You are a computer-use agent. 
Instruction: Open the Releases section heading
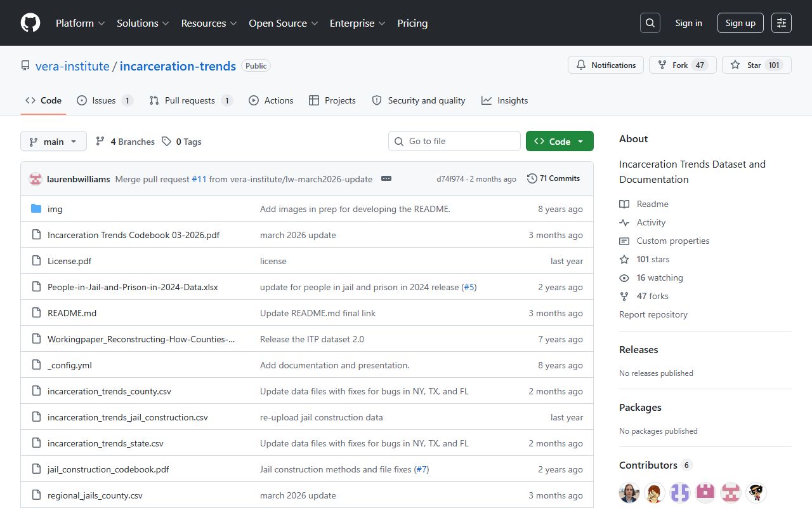tap(638, 350)
